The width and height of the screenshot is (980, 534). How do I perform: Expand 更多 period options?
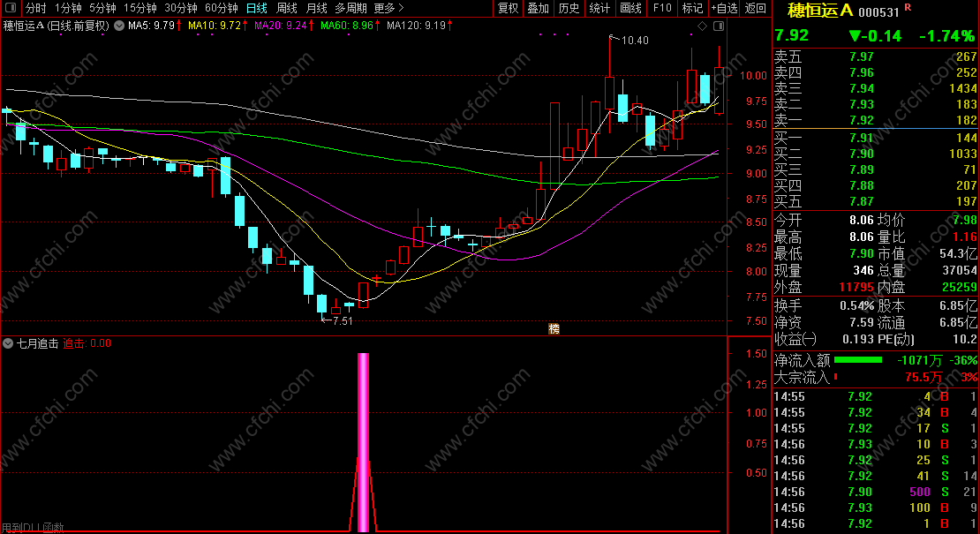click(388, 8)
